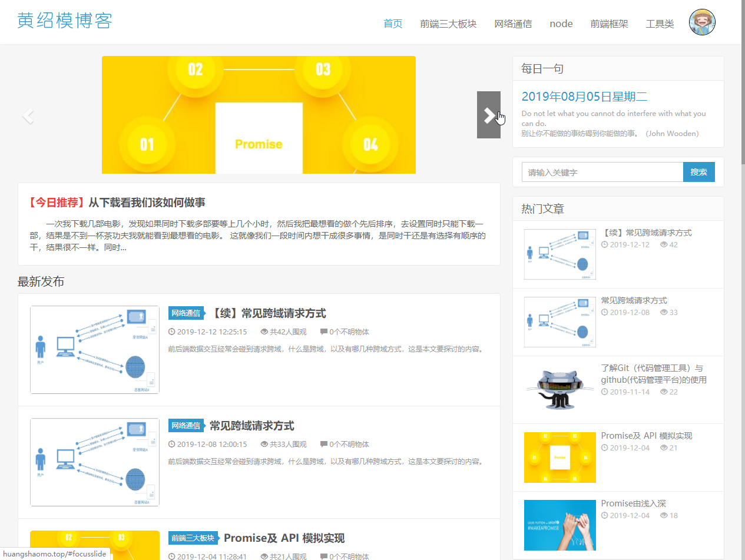Click eye icon beside 22 in sidebar
Screen dimensions: 745x560
tap(664, 392)
